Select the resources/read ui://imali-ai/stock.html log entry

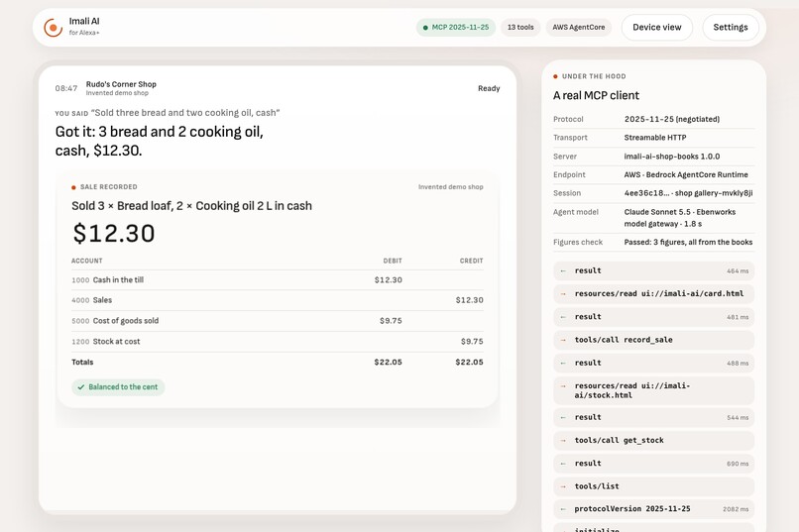pos(654,390)
